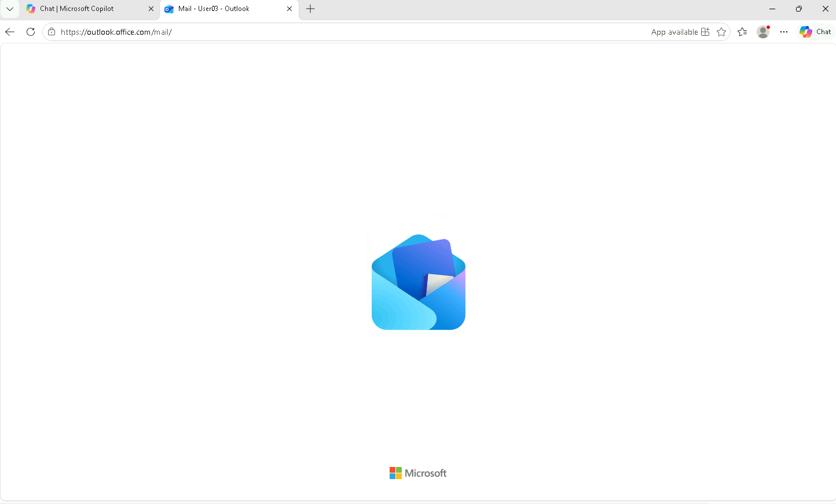836x504 pixels.
Task: Open a new browser tab
Action: 310,9
